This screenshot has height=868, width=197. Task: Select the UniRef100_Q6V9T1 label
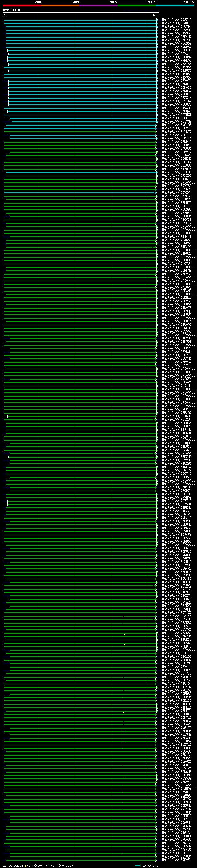click(x=177, y=81)
